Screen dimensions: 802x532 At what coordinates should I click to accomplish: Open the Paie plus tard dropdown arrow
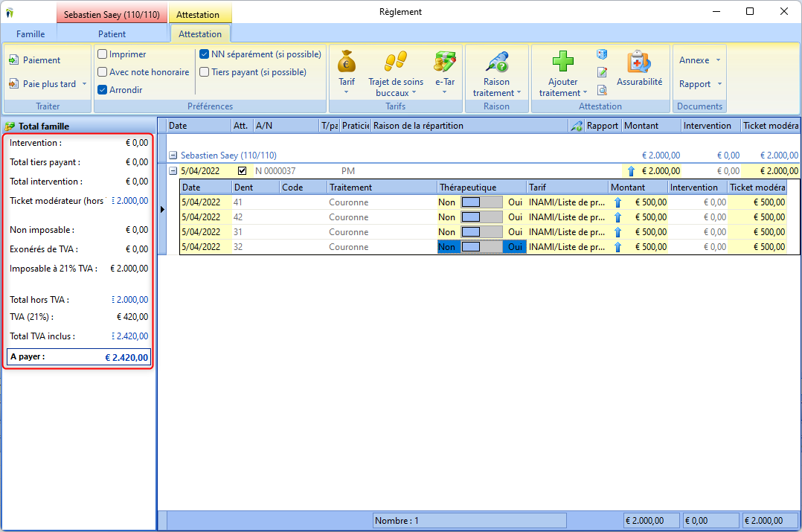[x=84, y=84]
